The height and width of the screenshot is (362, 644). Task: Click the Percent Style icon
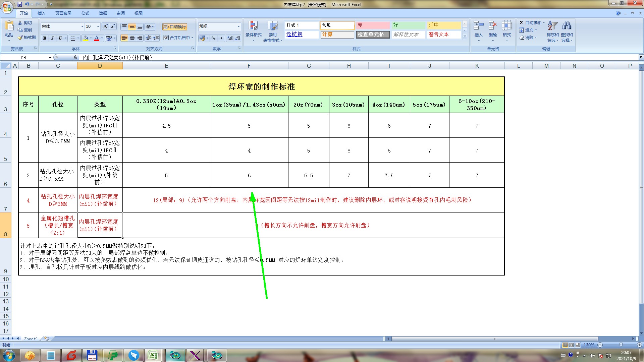213,38
